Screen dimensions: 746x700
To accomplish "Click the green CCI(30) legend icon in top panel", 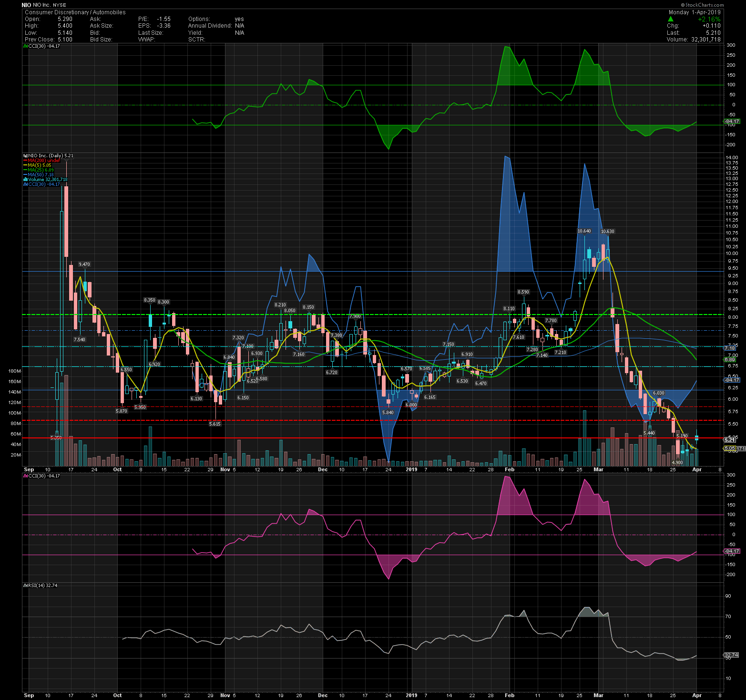I will 26,46.
